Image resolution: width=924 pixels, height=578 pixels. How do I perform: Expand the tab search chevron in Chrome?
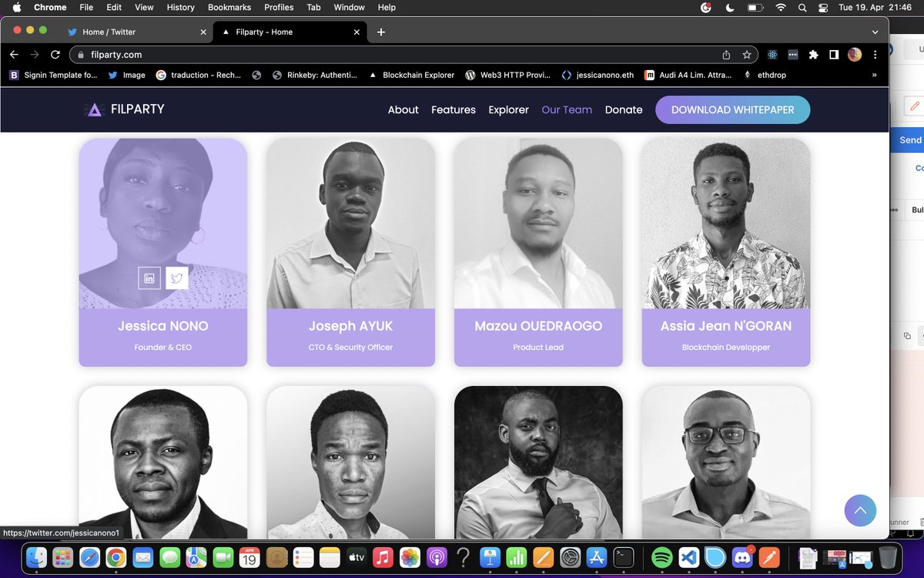tap(875, 32)
